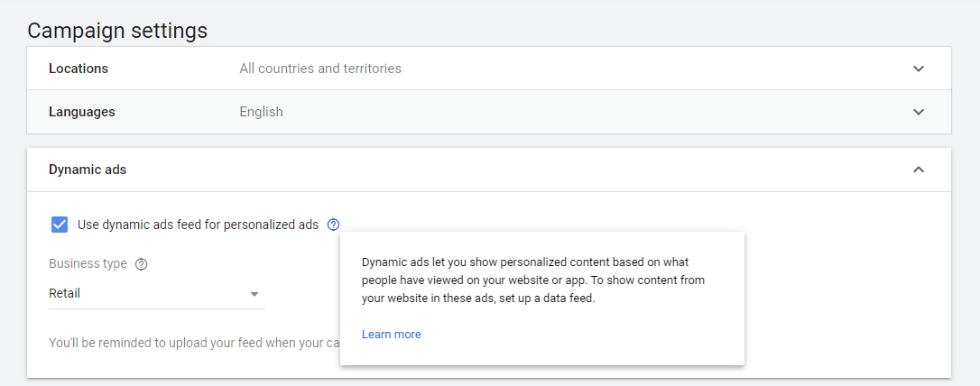Click the dropdown arrow next to Retail
Screen dimensions: 980x386
[254, 294]
